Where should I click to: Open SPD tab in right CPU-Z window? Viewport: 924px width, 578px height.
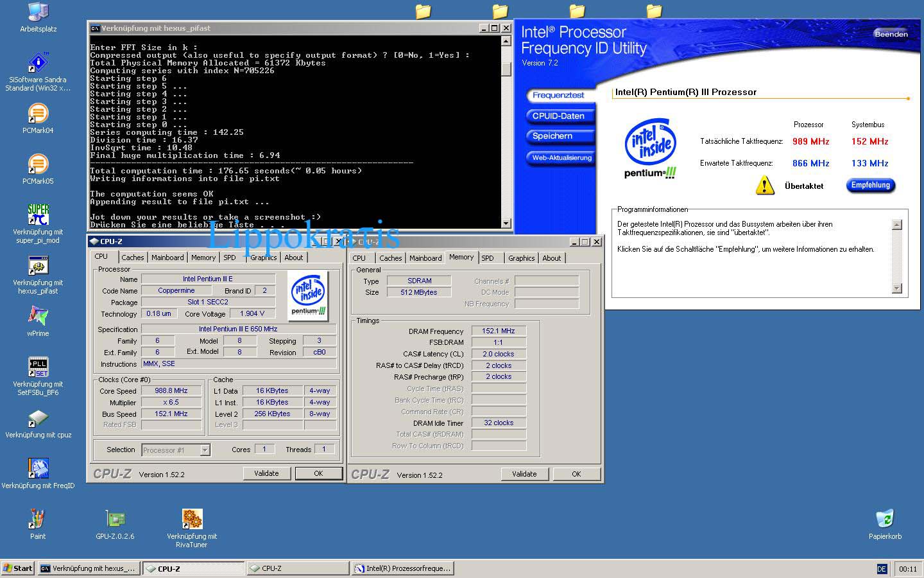coord(488,258)
